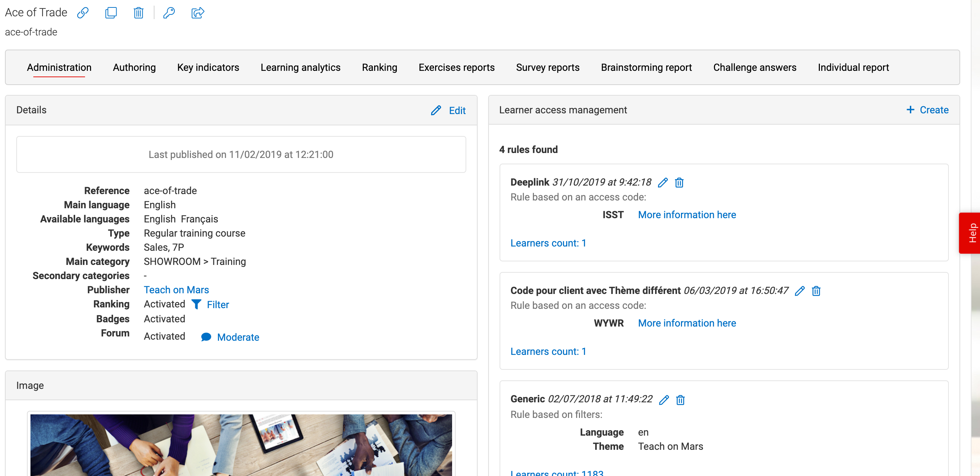Open the Individual report tab

(x=853, y=67)
